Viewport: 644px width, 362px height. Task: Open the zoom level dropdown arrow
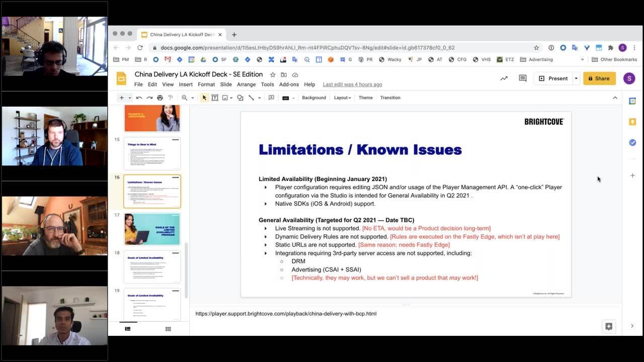[x=192, y=98]
